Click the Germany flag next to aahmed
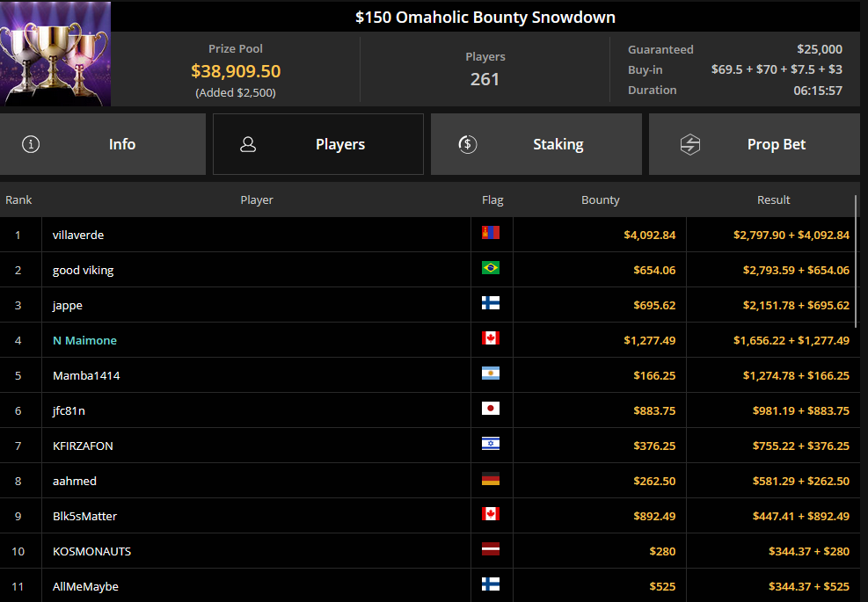868x602 pixels. [491, 479]
